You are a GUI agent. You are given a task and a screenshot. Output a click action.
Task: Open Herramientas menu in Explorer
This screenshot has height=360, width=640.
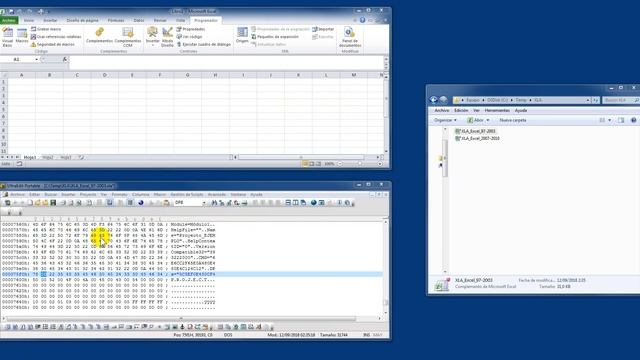coord(497,111)
